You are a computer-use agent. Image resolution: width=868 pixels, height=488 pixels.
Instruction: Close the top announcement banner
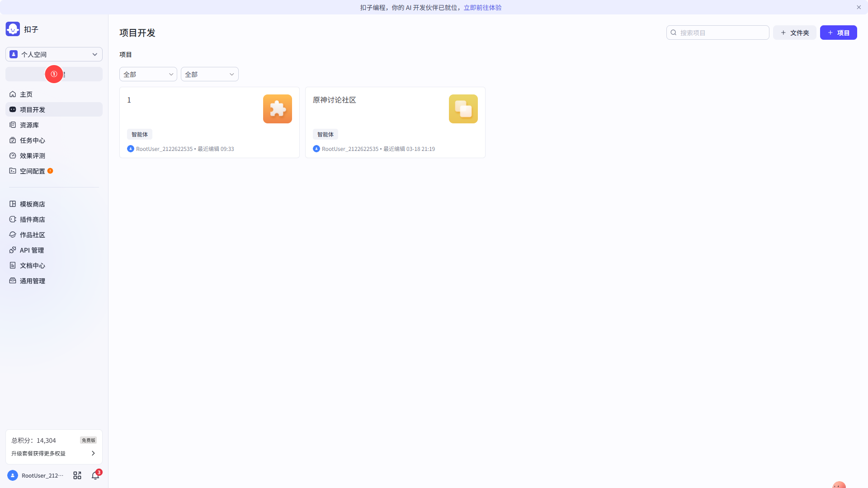[859, 7]
